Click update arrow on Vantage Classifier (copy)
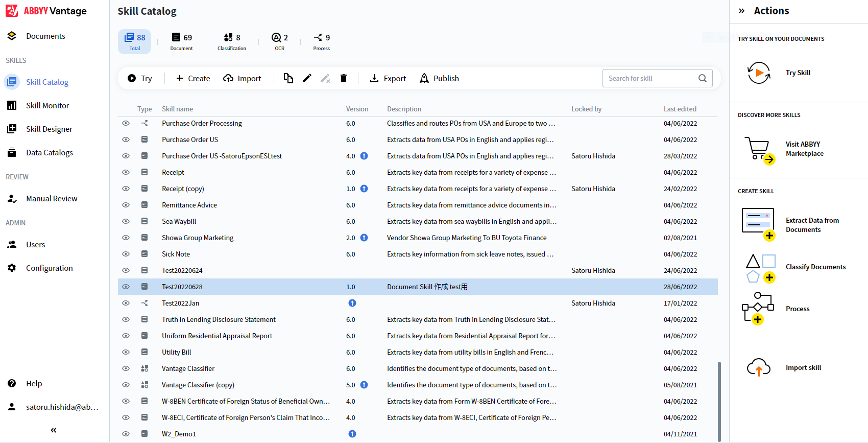The image size is (868, 443). pos(364,385)
